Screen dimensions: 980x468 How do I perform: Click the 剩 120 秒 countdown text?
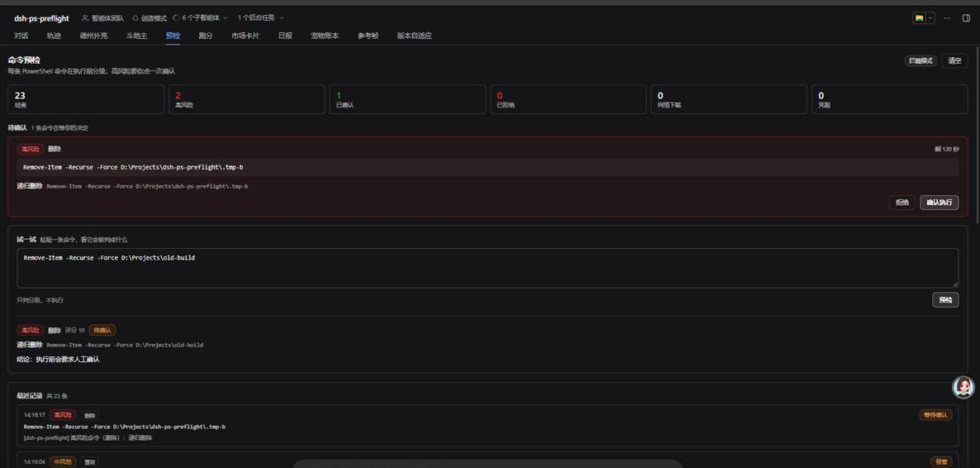click(946, 149)
